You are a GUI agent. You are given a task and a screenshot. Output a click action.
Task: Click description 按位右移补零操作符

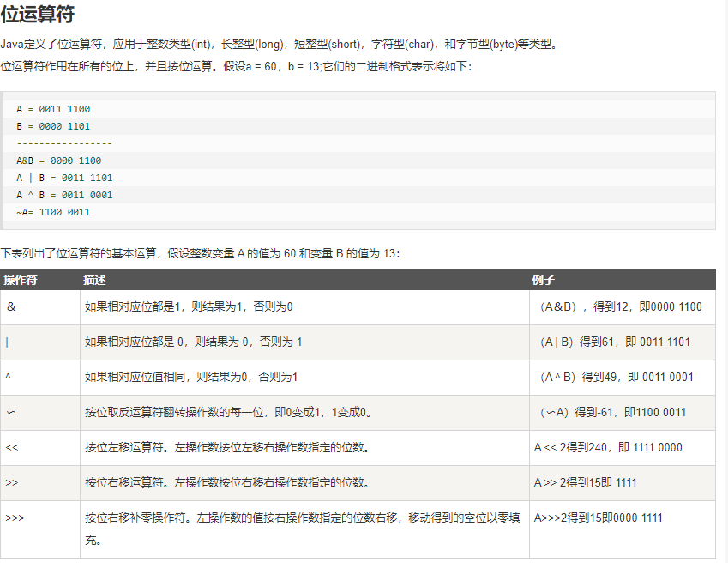(302, 529)
